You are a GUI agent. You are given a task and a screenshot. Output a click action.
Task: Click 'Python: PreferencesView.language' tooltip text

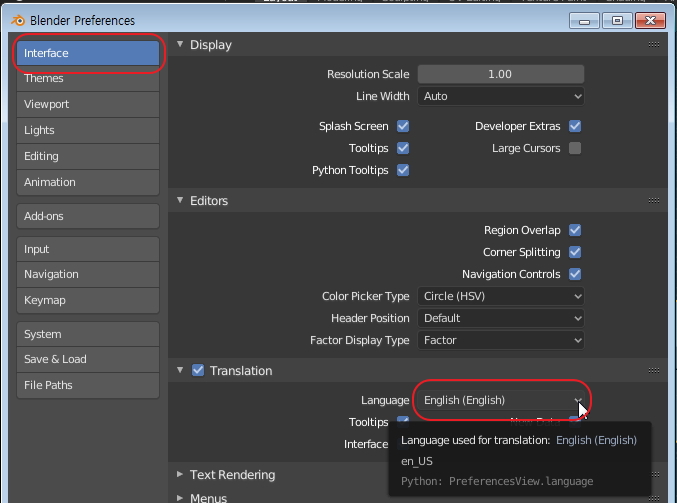497,481
